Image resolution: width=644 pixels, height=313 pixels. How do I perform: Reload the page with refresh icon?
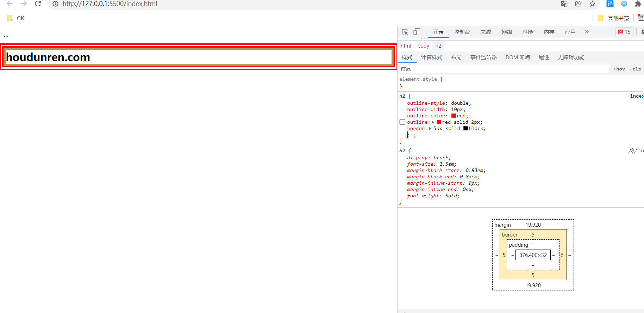[38, 4]
